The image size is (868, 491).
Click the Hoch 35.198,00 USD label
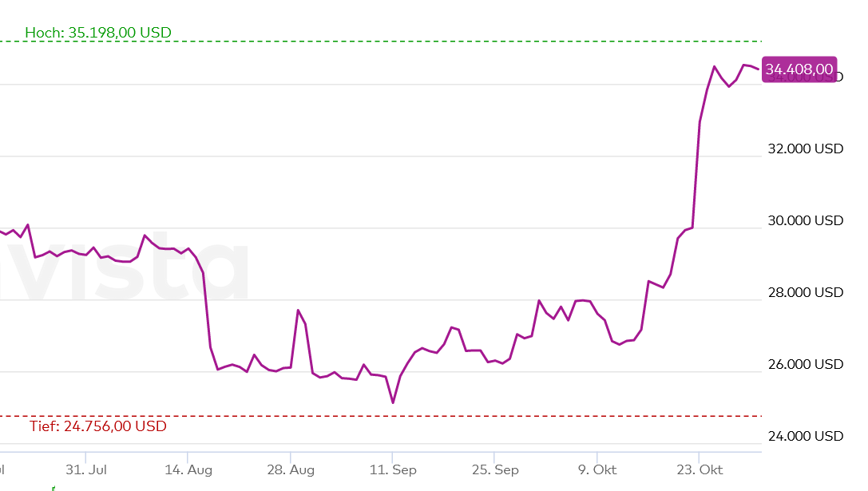tap(98, 33)
